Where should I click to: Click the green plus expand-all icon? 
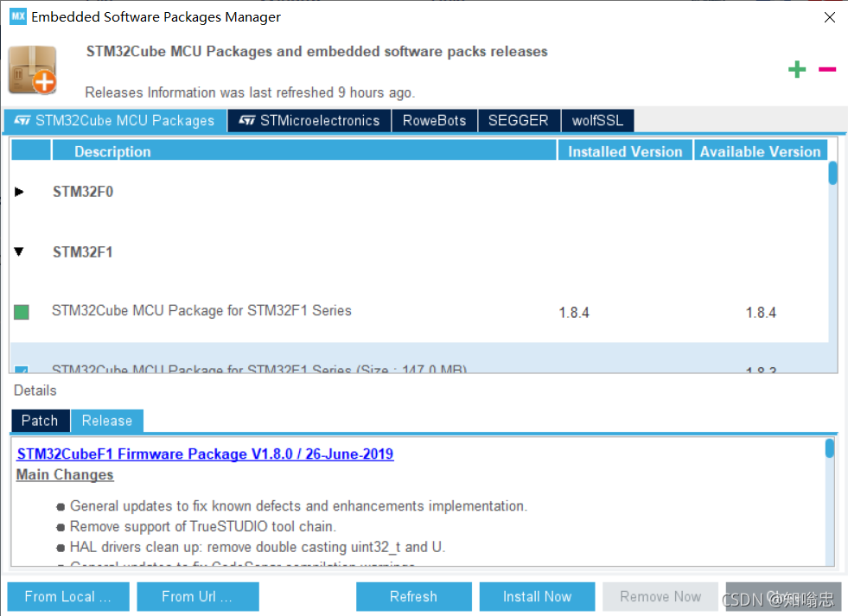[x=797, y=69]
